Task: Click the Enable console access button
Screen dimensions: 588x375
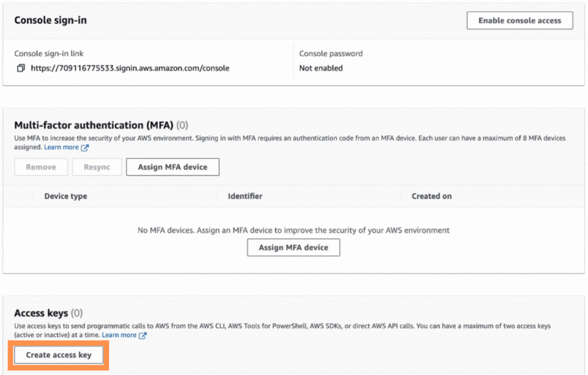Action: tap(519, 20)
